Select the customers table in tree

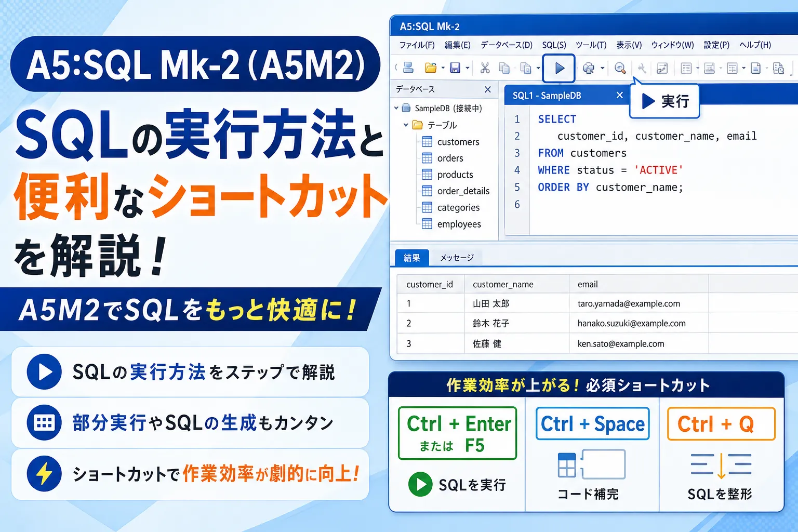tap(450, 142)
